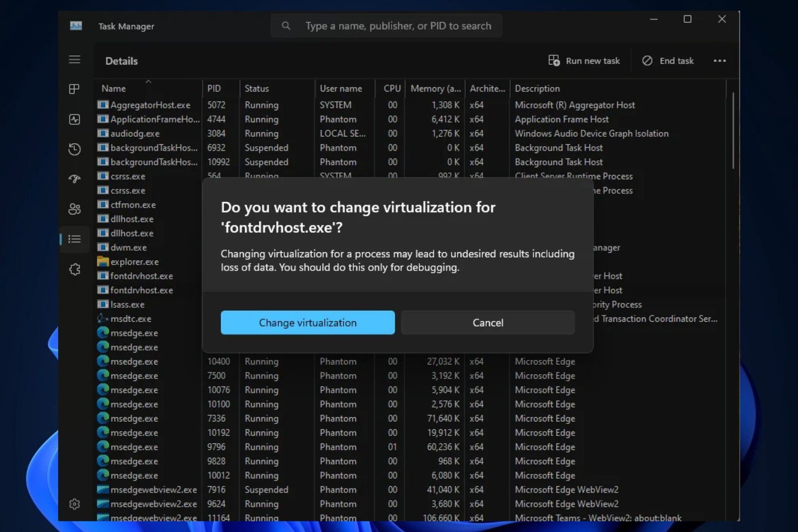Viewport: 798px width, 532px height.
Task: Open the Performance page in sidebar
Action: coord(74,119)
